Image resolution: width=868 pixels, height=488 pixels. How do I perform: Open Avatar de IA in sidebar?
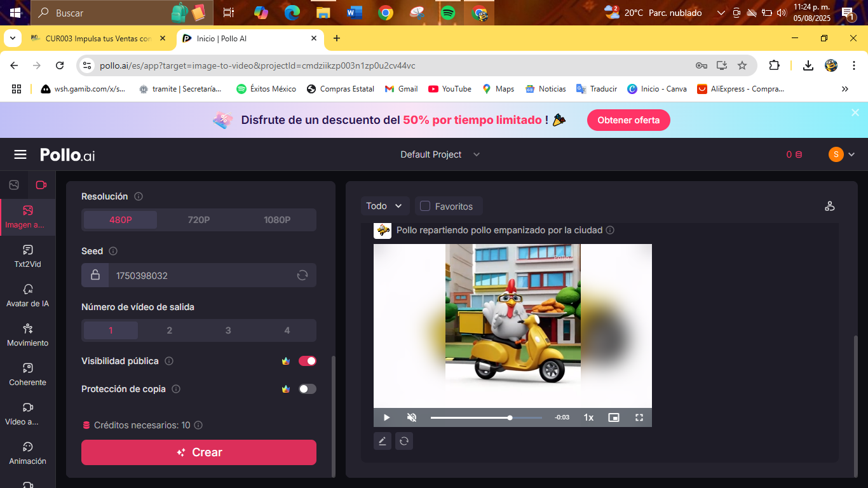pos(27,295)
